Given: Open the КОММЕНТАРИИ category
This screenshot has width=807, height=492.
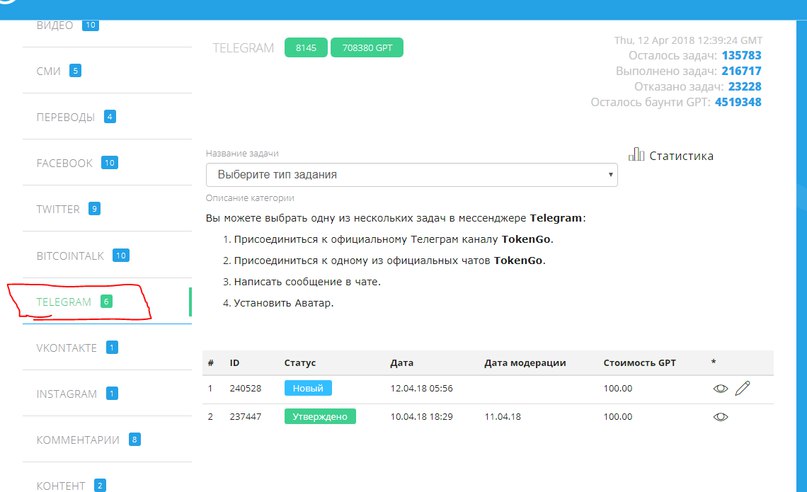Looking at the screenshot, I should click(x=78, y=440).
